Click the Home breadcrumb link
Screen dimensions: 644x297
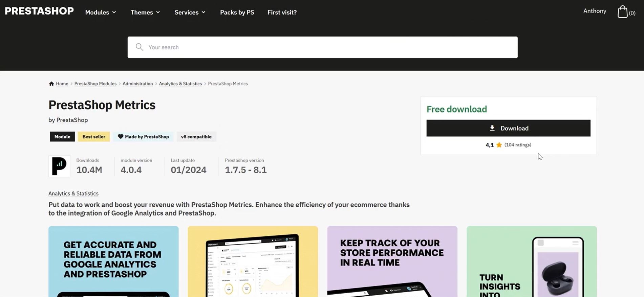62,84
